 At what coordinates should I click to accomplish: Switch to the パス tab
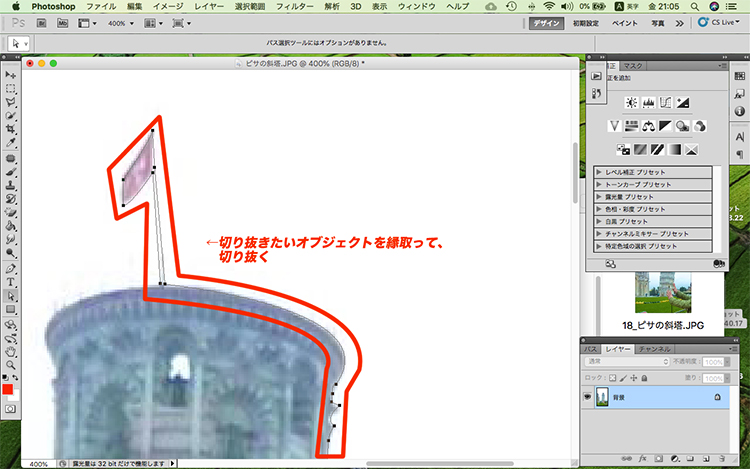point(591,349)
